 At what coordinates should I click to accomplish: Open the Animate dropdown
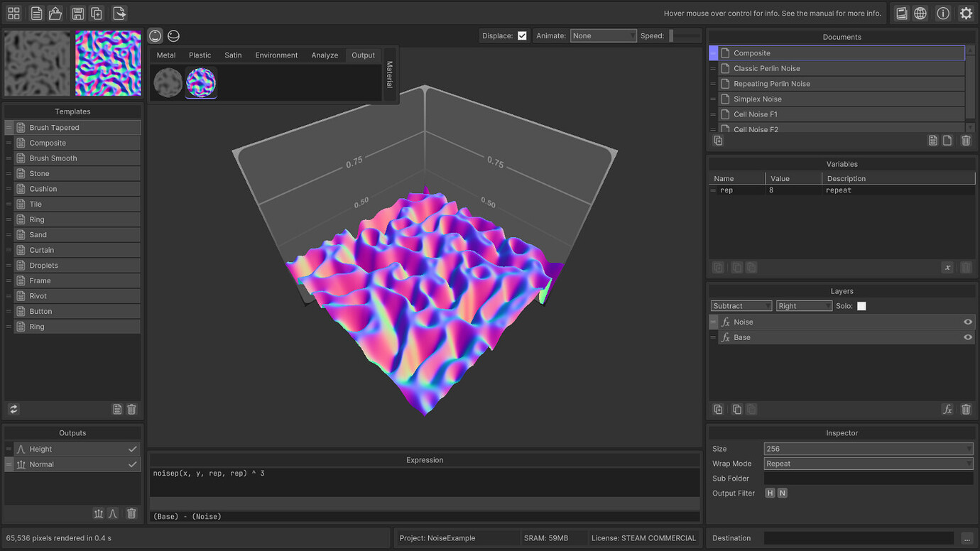point(604,36)
